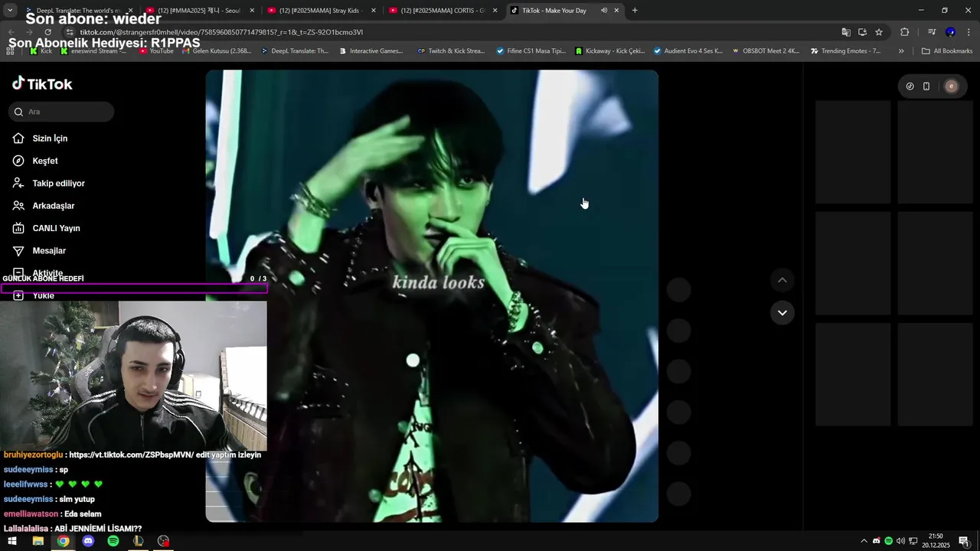Open League of Legends taskbar icon
Image resolution: width=980 pixels, height=551 pixels.
click(x=138, y=541)
